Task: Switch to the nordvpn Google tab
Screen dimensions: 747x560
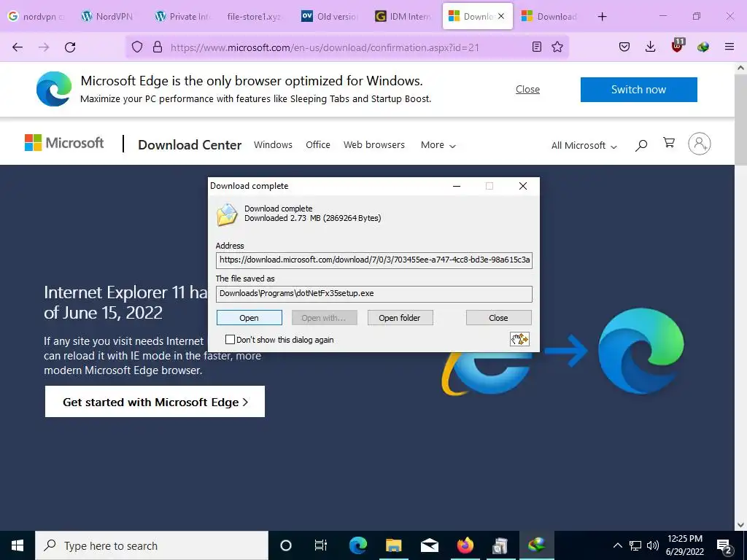Action: [x=37, y=17]
